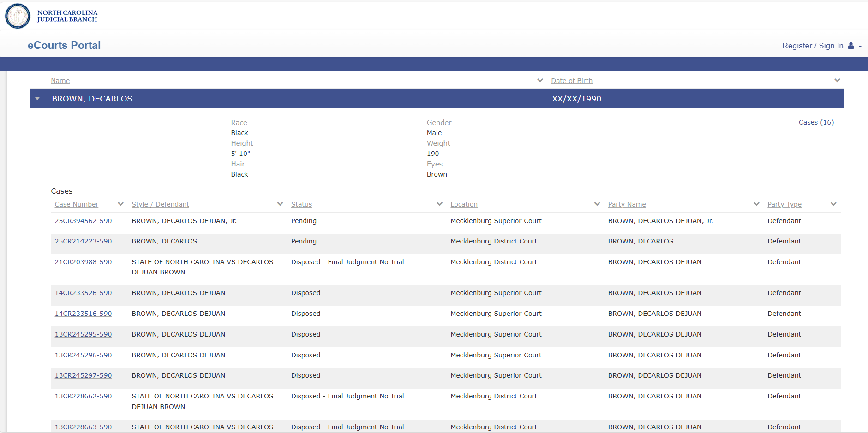Open the Style / Defendant column chevron
The image size is (868, 433).
[280, 204]
